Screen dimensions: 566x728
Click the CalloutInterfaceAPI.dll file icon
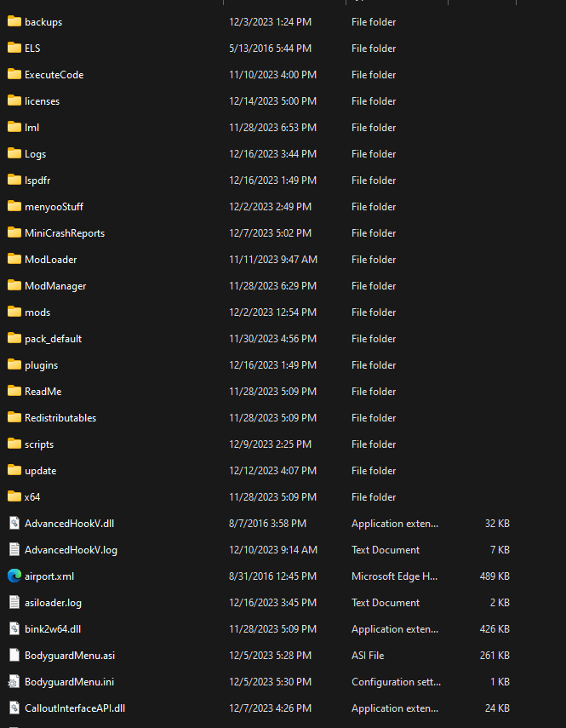click(14, 708)
